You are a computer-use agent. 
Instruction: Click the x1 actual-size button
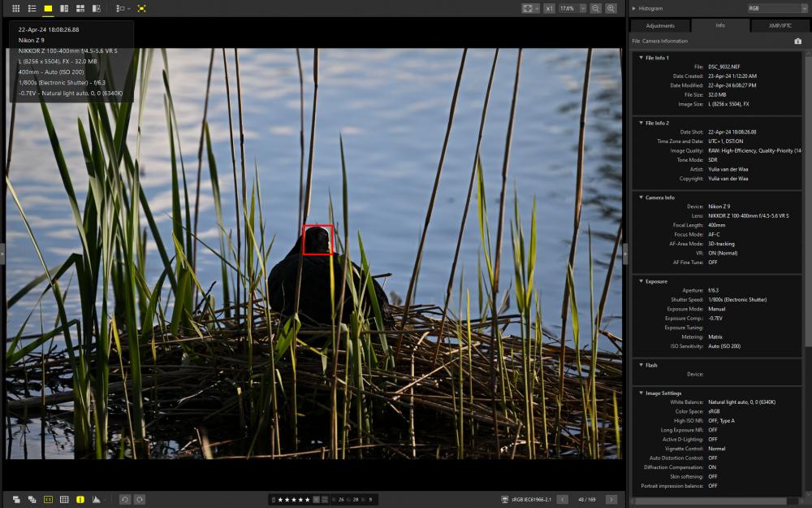550,8
